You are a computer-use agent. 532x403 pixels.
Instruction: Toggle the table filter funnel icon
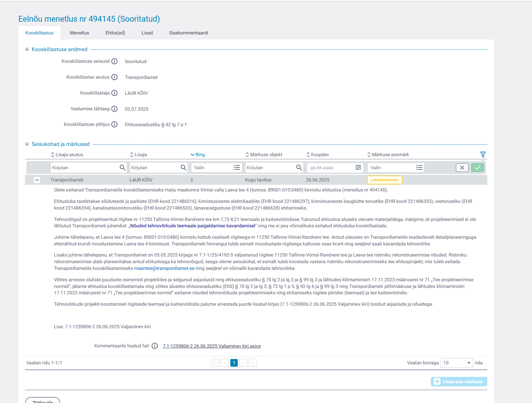pos(483,155)
